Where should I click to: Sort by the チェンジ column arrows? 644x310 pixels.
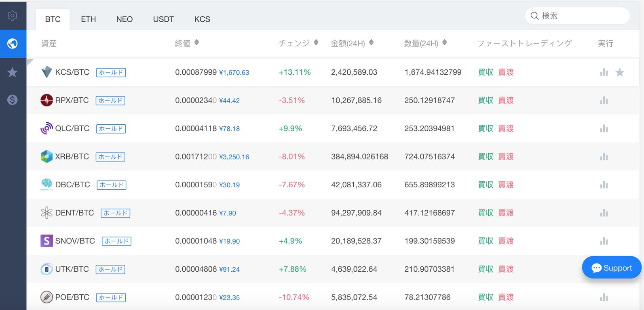pyautogui.click(x=316, y=42)
